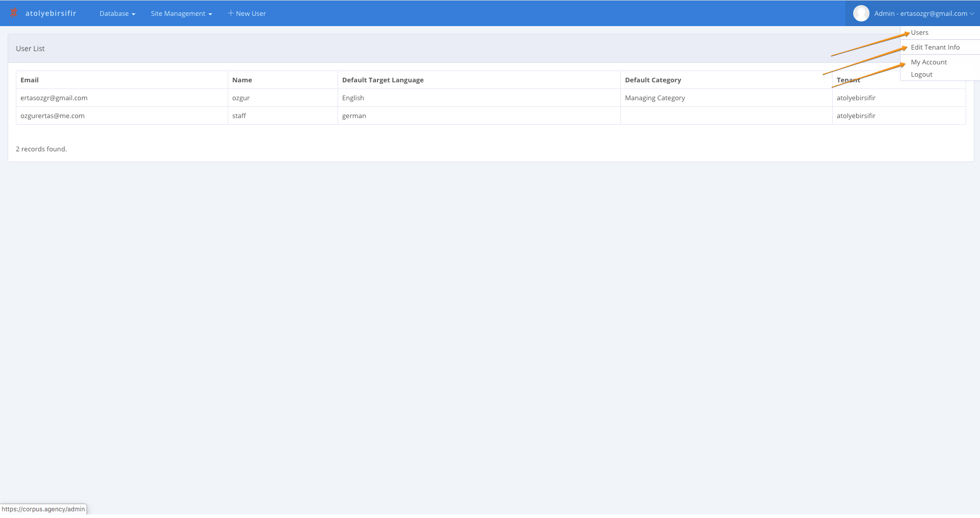Click the name cell staff
Image resolution: width=980 pixels, height=518 pixels.
pos(283,116)
